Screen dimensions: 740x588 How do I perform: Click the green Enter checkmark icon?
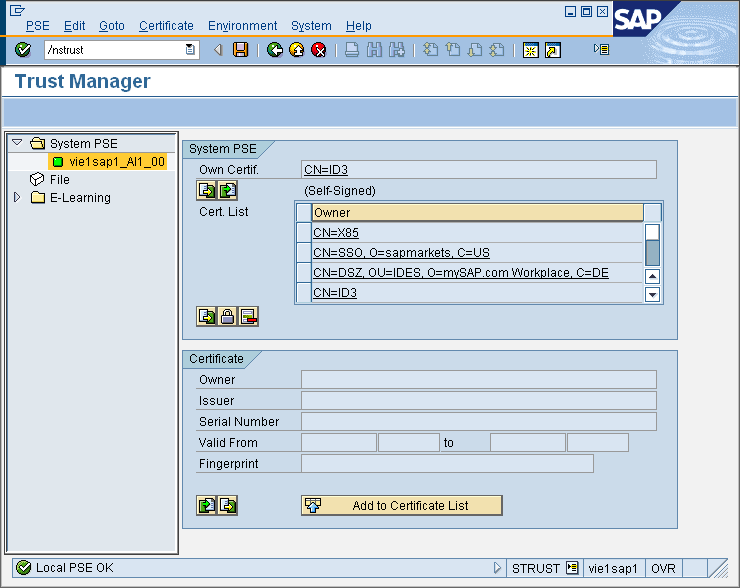tap(23, 50)
